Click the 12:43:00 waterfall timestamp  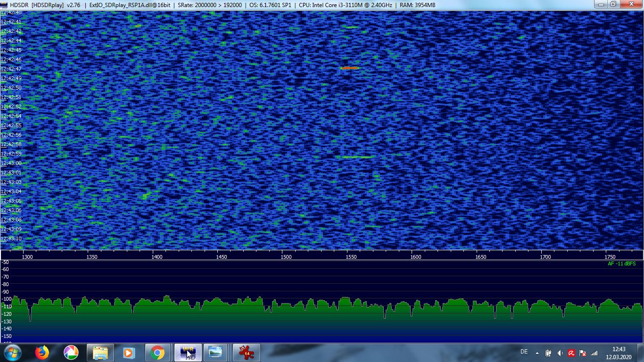pyautogui.click(x=11, y=163)
